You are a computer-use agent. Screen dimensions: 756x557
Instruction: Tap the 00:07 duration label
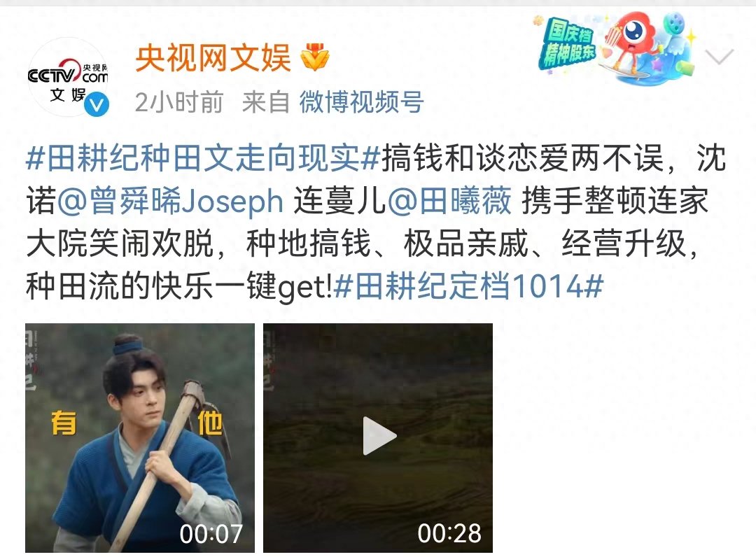point(211,534)
